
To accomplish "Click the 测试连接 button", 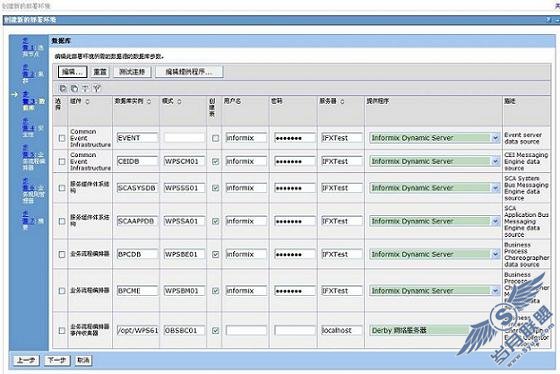I will 132,72.
